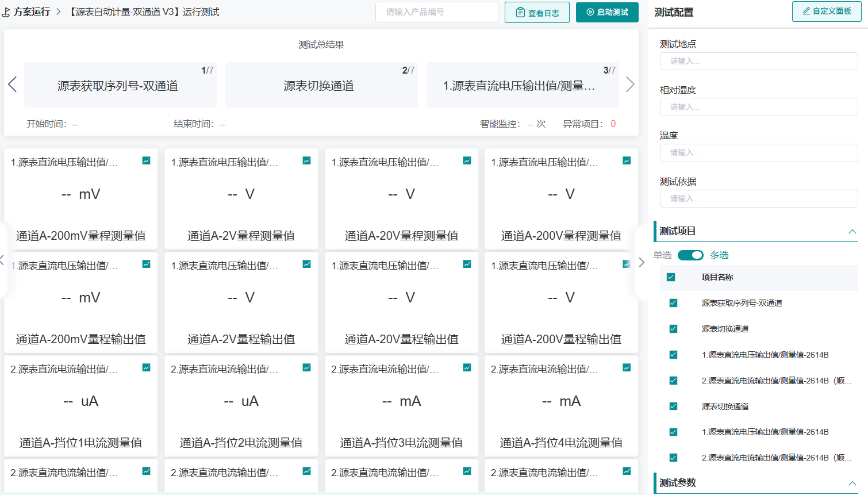Click 启动测试 button
The height and width of the screenshot is (495, 868).
[607, 12]
